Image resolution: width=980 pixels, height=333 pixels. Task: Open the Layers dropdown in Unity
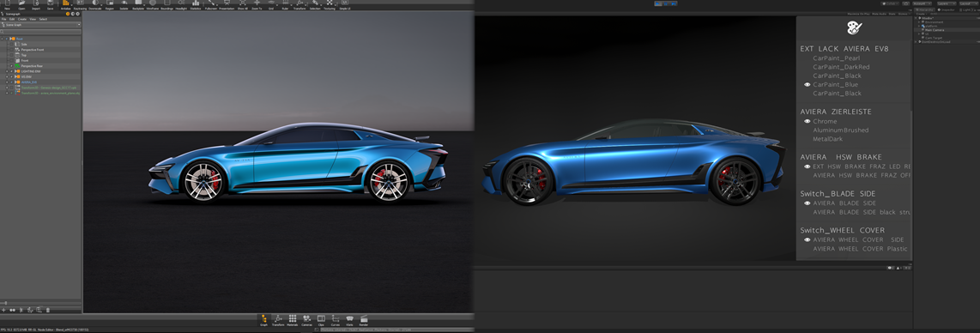[x=947, y=3]
